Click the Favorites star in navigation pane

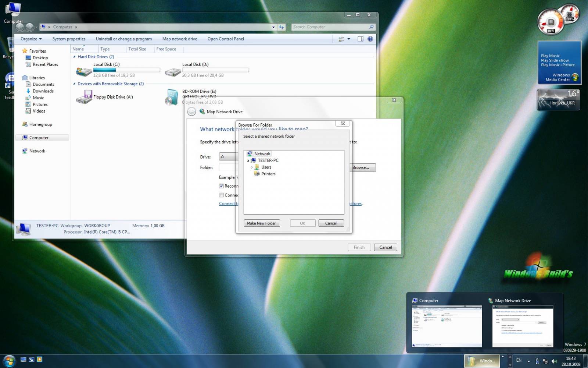[25, 51]
